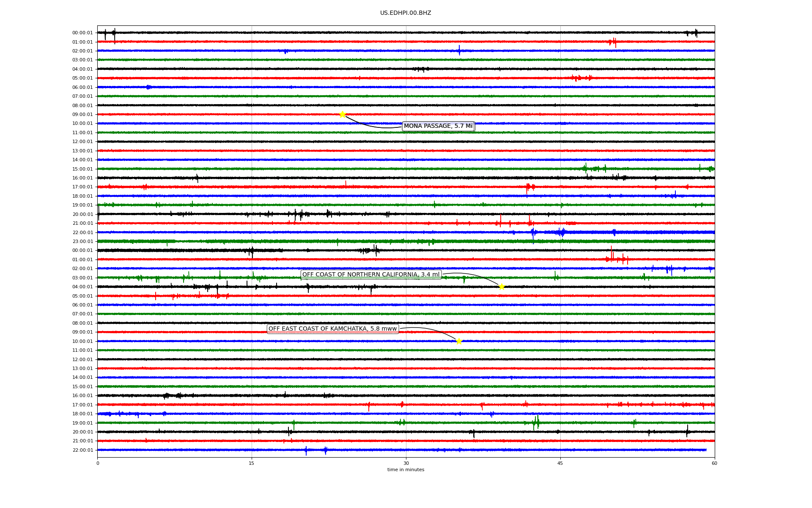Image resolution: width=812 pixels, height=508 pixels.
Task: Click the 10:00:01 label of the Kamchatka star row
Action: tap(82, 342)
